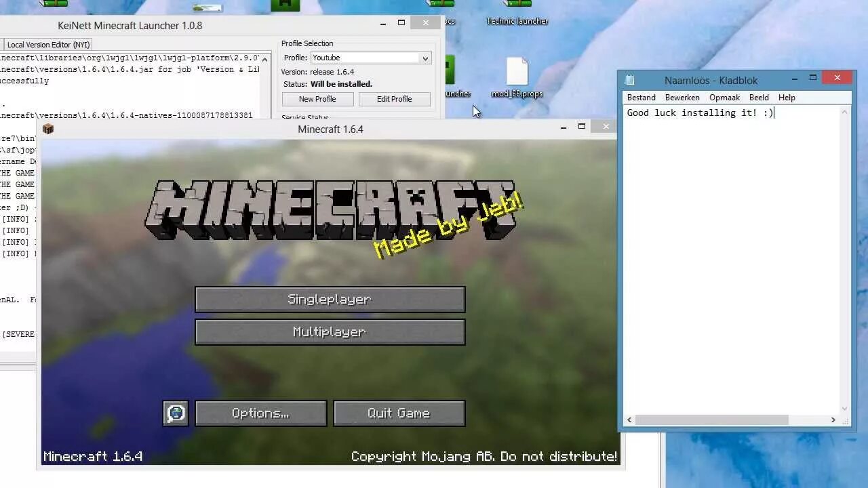Click the Kladblok scroll left arrow
The image size is (868, 488).
click(x=629, y=420)
